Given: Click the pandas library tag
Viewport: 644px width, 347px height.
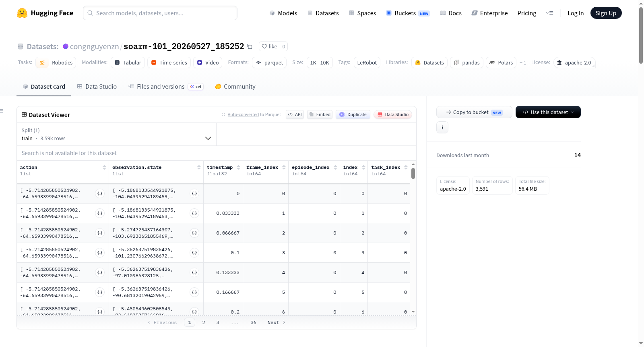Looking at the screenshot, I should (x=467, y=62).
